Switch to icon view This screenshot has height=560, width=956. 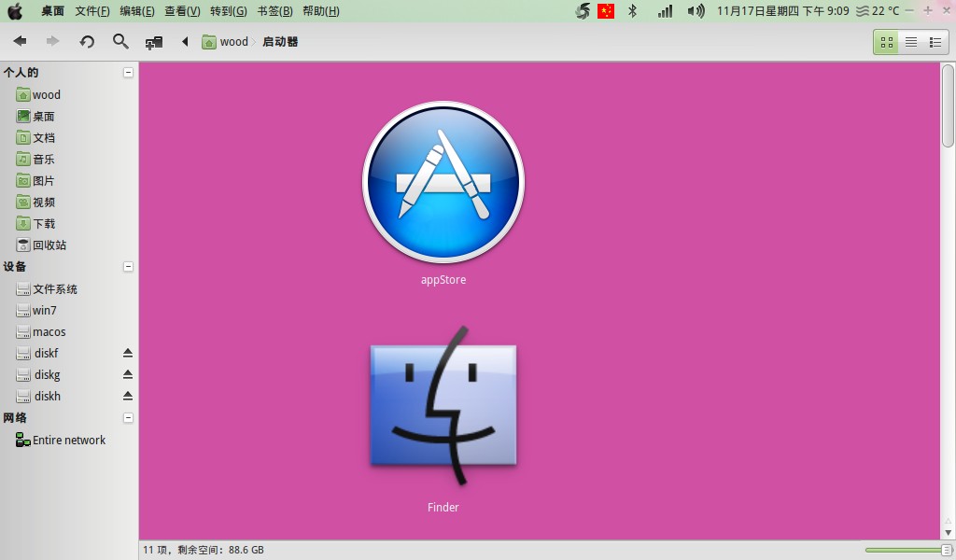pyautogui.click(x=887, y=42)
